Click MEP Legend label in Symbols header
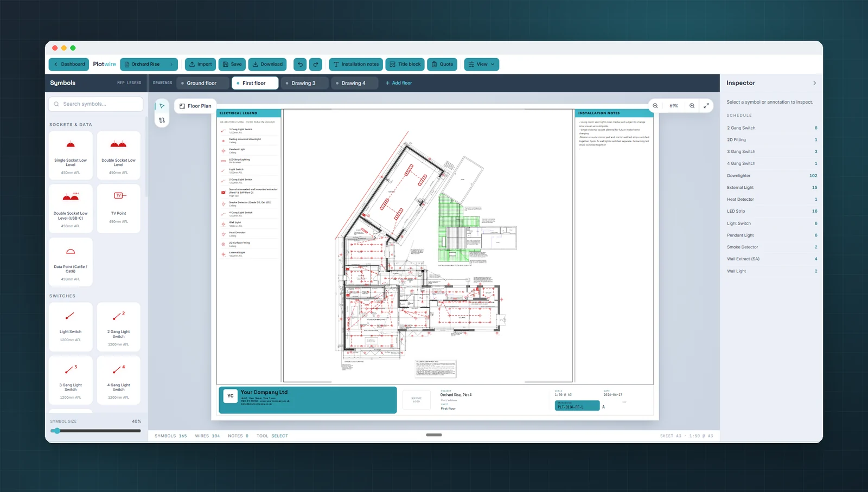This screenshot has width=868, height=492. click(129, 83)
